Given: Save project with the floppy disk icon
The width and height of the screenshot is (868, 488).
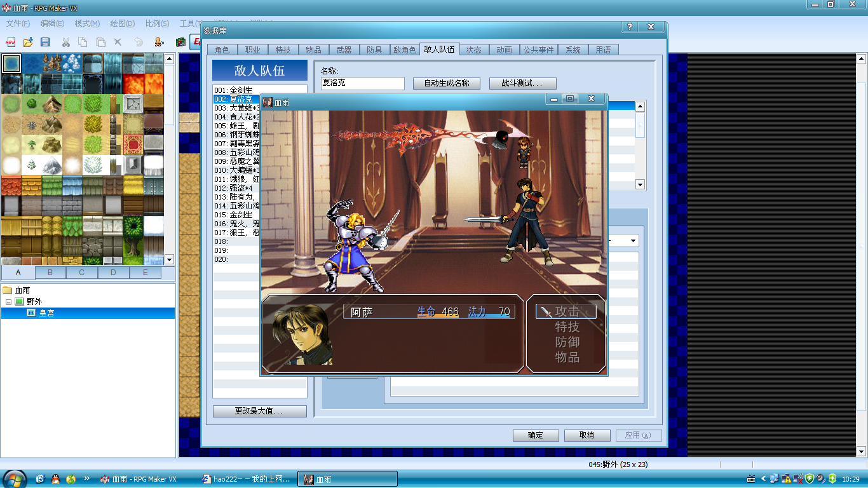Looking at the screenshot, I should tap(45, 42).
